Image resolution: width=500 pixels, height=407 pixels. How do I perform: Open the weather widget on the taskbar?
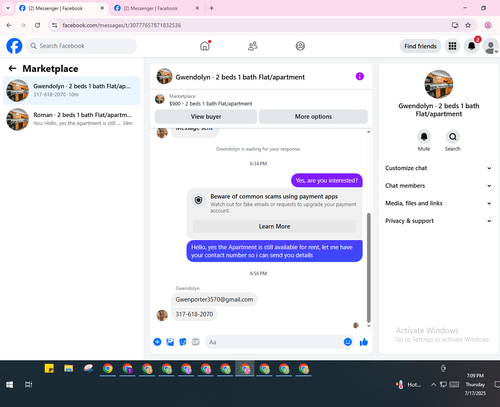coord(408,385)
